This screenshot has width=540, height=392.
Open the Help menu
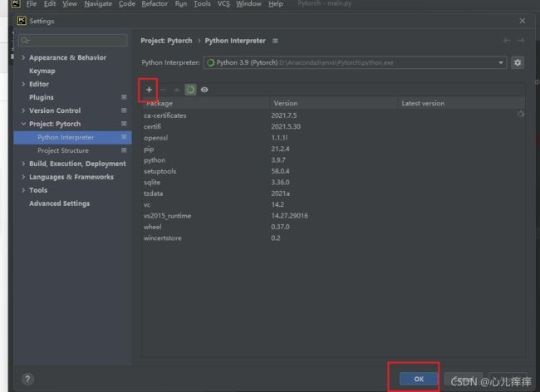pyautogui.click(x=276, y=4)
